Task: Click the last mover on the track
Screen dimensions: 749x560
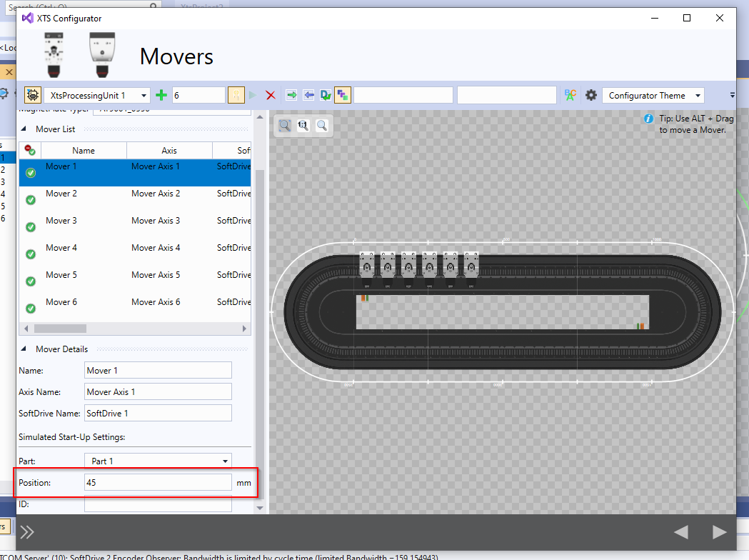Action: click(471, 269)
